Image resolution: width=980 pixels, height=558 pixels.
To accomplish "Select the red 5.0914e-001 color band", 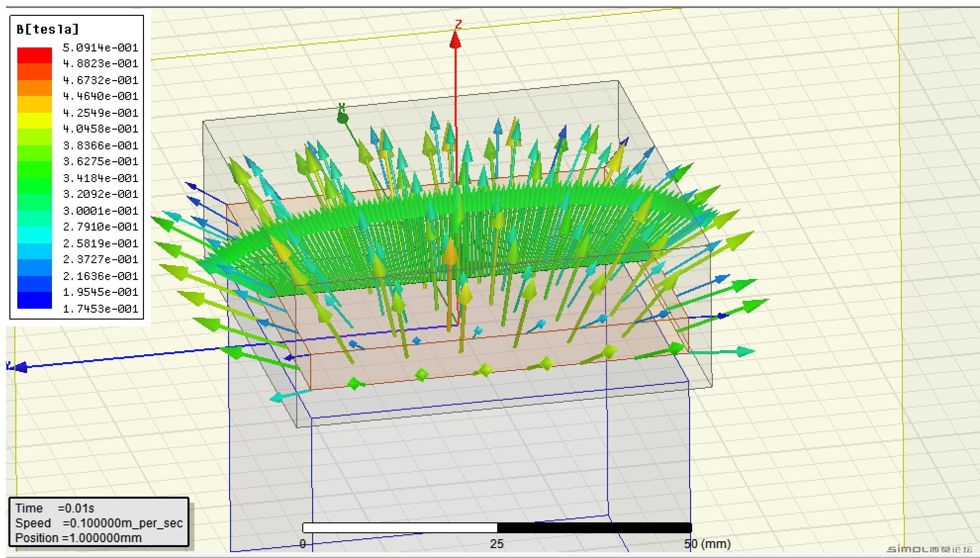I will click(x=35, y=55).
